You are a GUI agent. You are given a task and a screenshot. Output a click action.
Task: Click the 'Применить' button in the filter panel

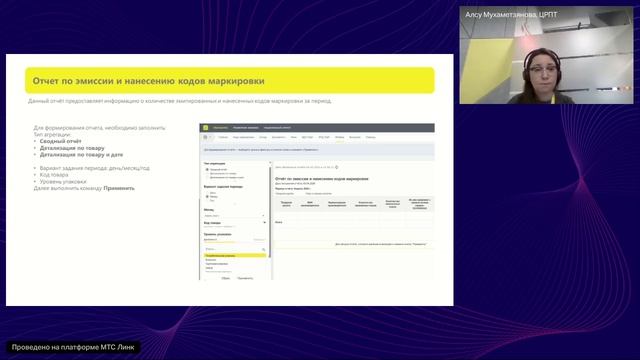click(245, 278)
